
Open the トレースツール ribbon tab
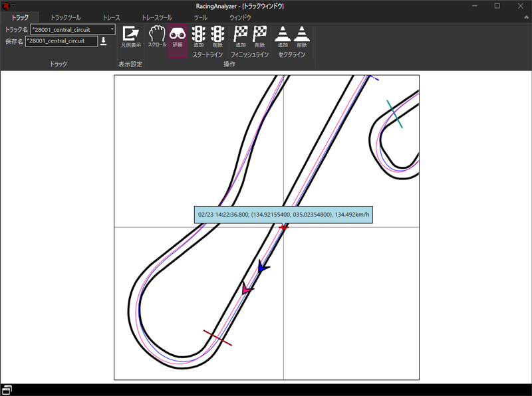pos(157,17)
